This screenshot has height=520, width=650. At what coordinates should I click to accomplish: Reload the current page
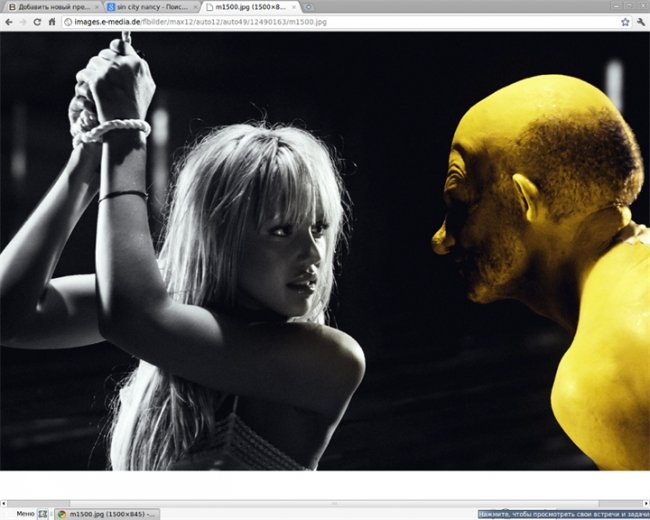point(38,21)
